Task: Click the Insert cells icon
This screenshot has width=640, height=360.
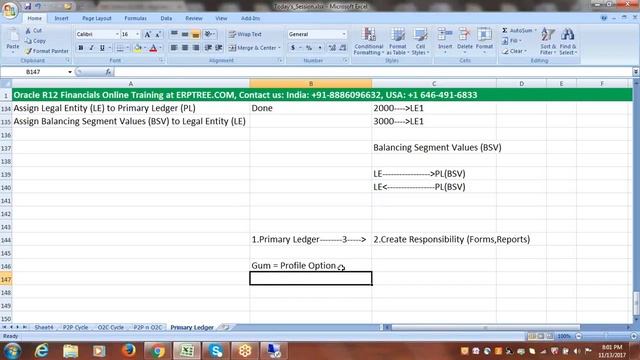Action: (x=445, y=35)
